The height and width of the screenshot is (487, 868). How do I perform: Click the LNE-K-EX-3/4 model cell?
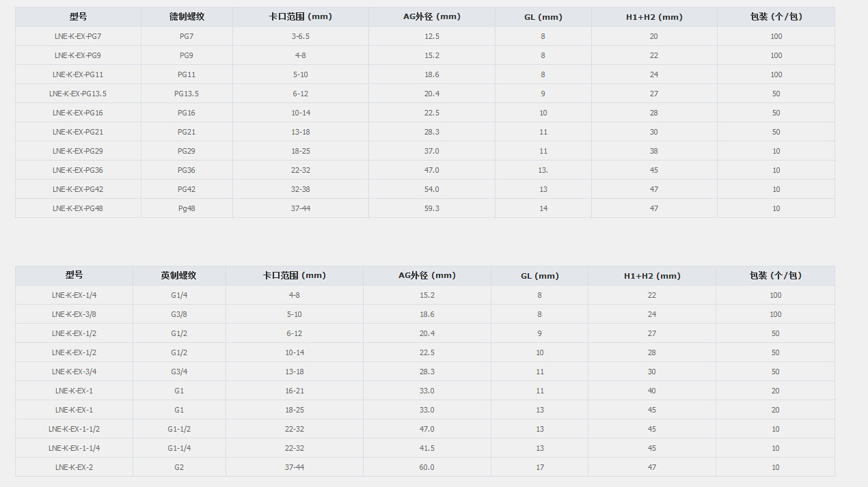coord(74,372)
